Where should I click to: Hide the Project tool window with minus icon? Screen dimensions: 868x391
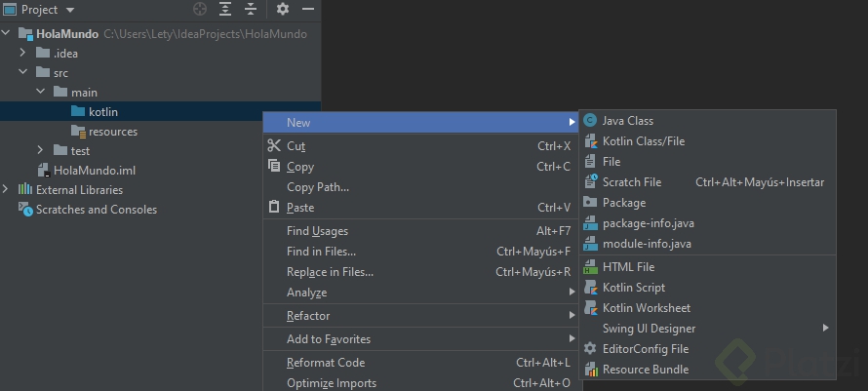308,10
